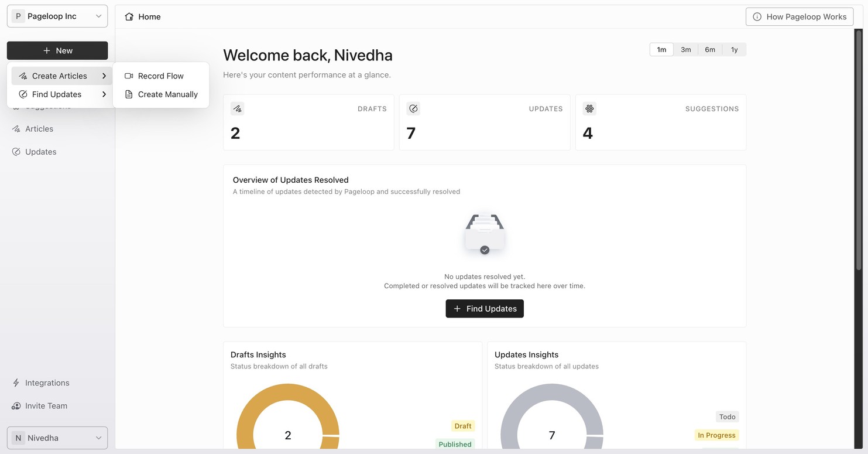Click the Updates Insights donut chart
This screenshot has height=454, width=868.
coord(552,417)
